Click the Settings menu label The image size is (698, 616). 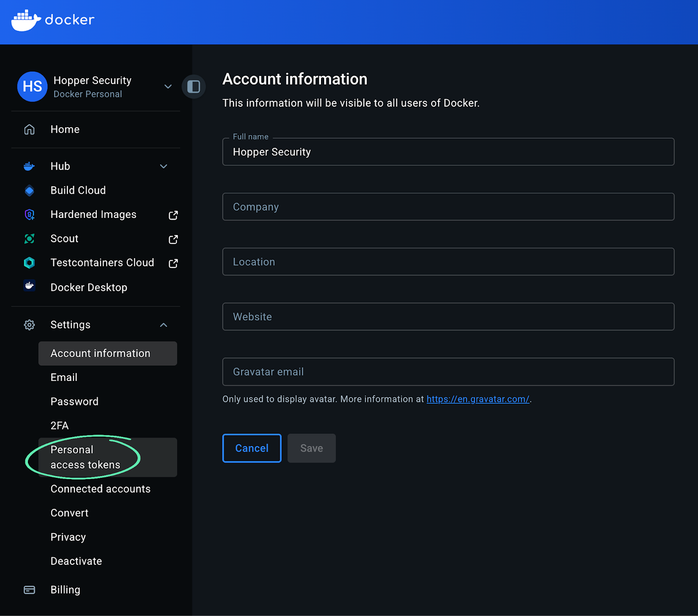[x=70, y=325]
